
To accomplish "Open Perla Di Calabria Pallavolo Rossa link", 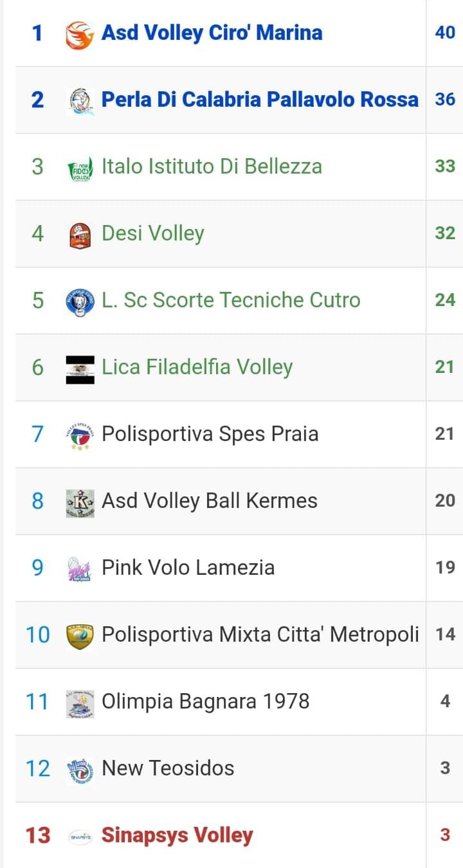I will pyautogui.click(x=260, y=100).
